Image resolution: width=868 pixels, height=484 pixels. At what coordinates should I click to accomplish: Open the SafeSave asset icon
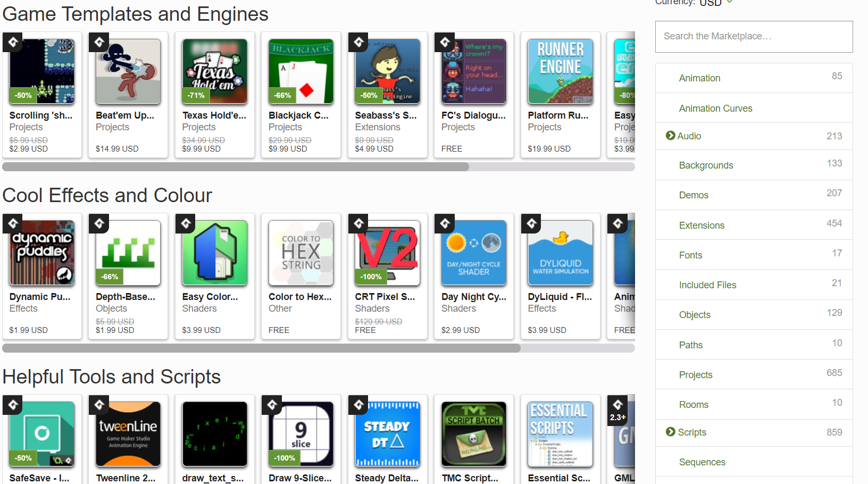[42, 434]
